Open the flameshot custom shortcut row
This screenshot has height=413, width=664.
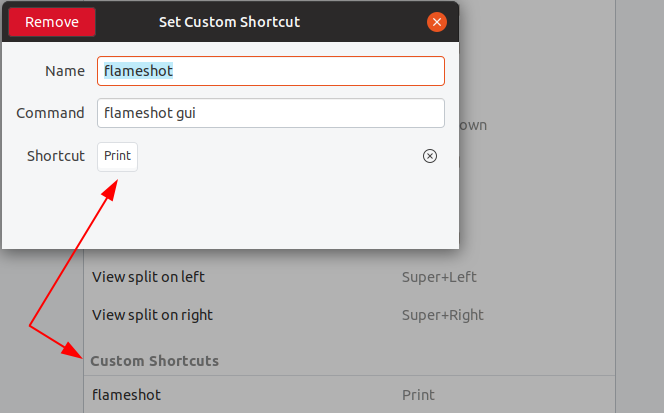click(349, 395)
